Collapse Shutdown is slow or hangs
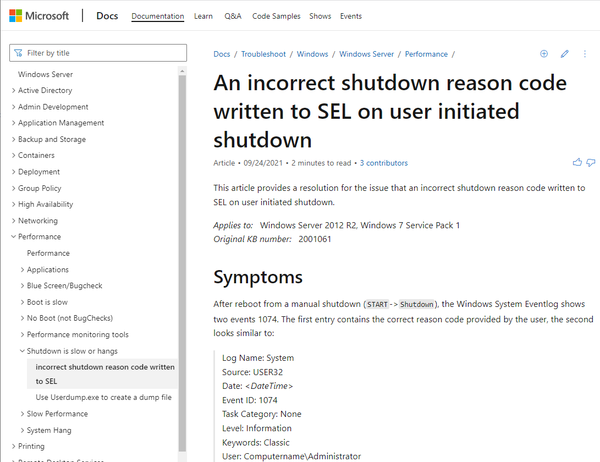The image size is (600, 462). [x=68, y=351]
